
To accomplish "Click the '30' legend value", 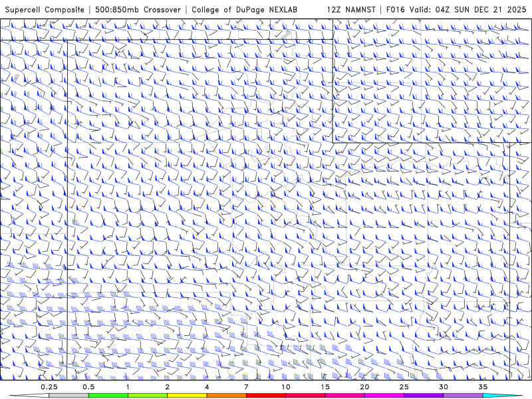I will (443, 387).
